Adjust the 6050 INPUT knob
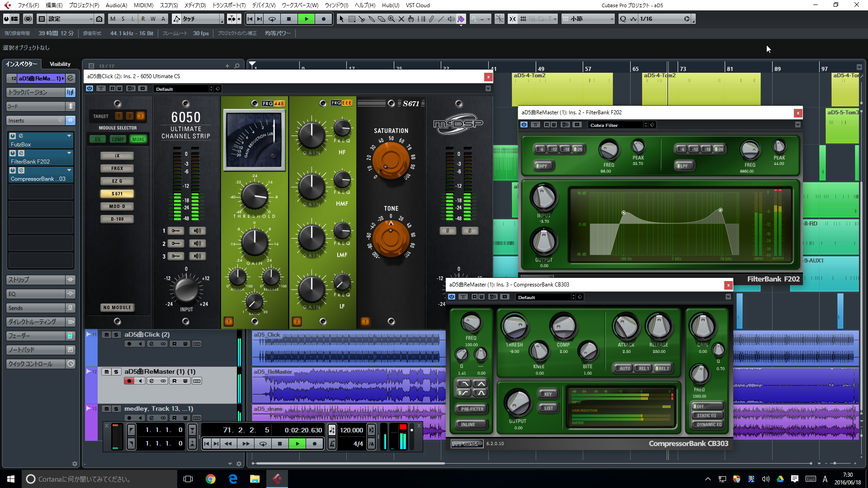Image resolution: width=868 pixels, height=488 pixels. click(x=186, y=289)
